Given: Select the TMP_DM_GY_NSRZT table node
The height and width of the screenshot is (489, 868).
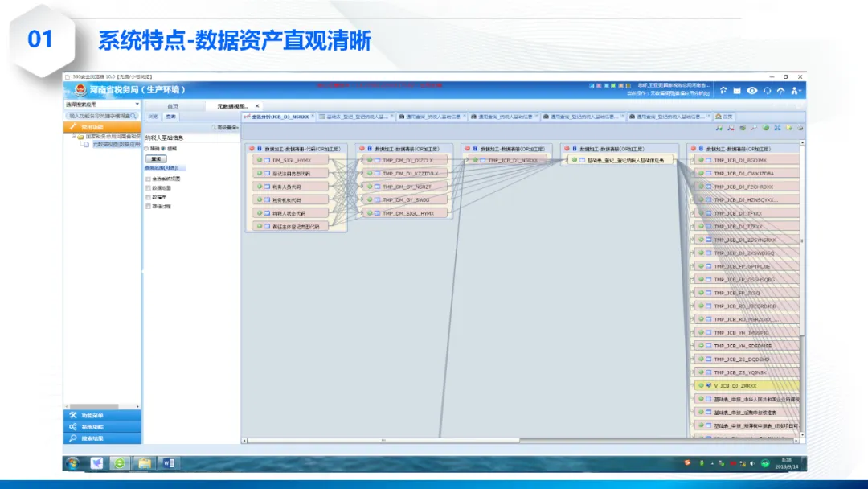Looking at the screenshot, I should (404, 187).
